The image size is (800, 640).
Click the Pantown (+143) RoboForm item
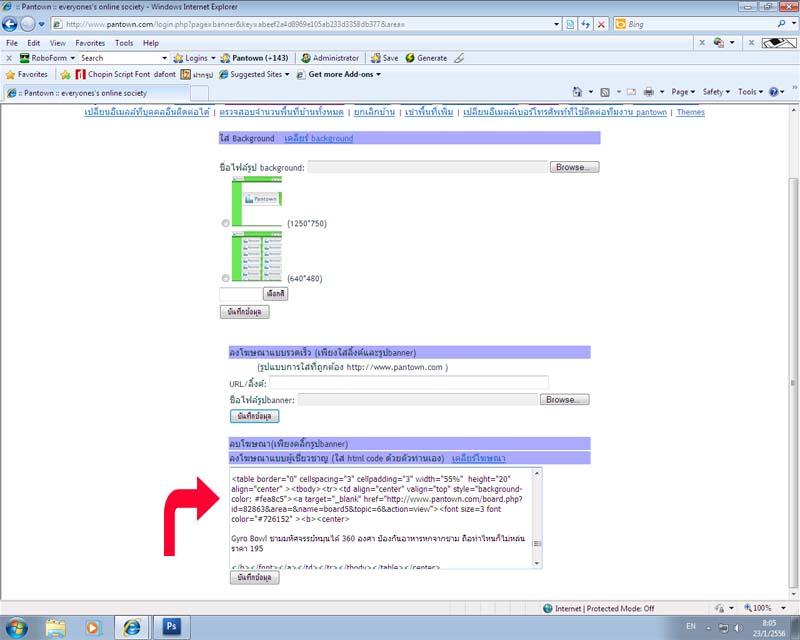click(x=255, y=58)
